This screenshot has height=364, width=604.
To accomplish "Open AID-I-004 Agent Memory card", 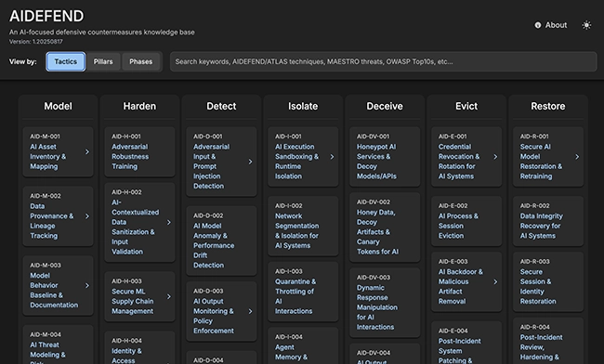I will pos(303,346).
